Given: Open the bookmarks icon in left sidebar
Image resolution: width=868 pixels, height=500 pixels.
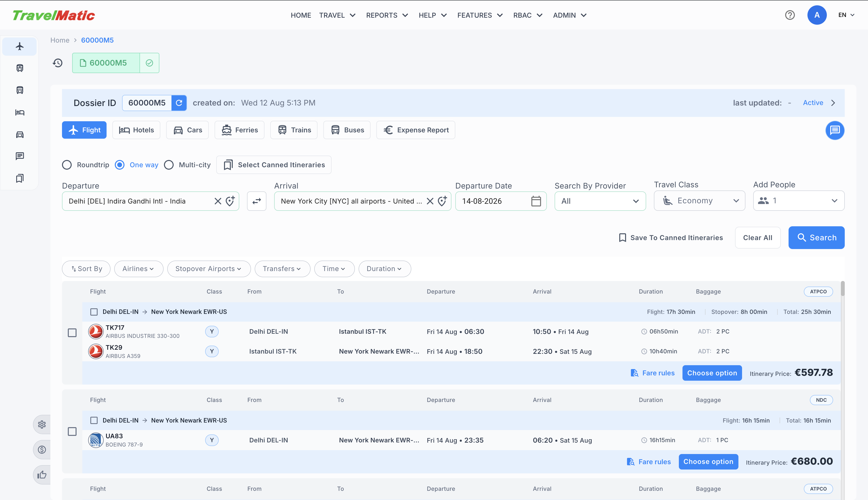Looking at the screenshot, I should coord(20,178).
